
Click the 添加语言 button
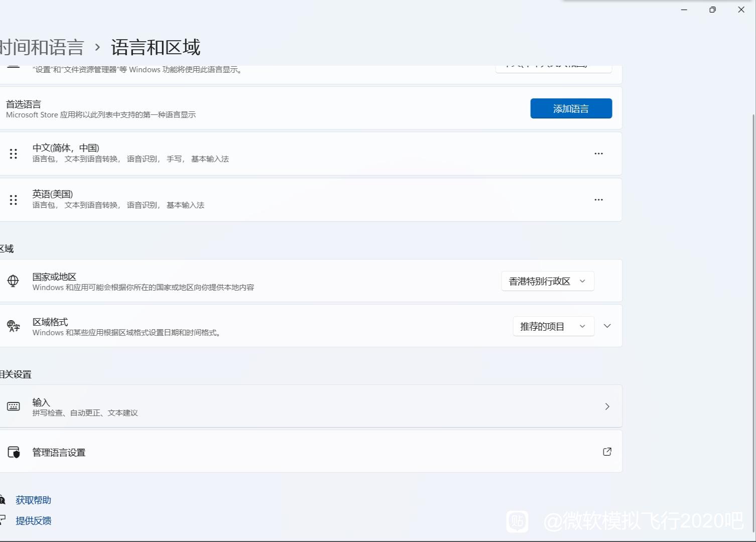[571, 108]
